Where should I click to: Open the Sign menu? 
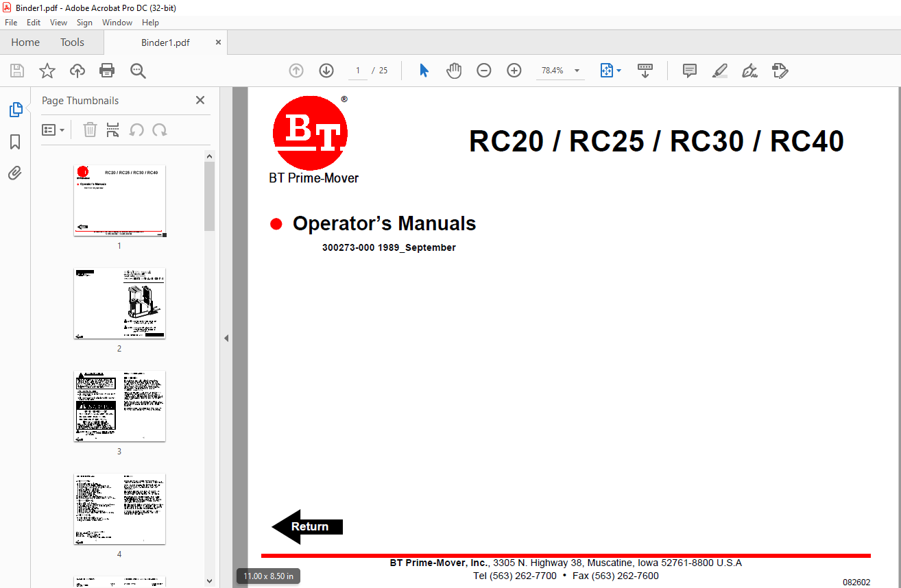(x=84, y=23)
